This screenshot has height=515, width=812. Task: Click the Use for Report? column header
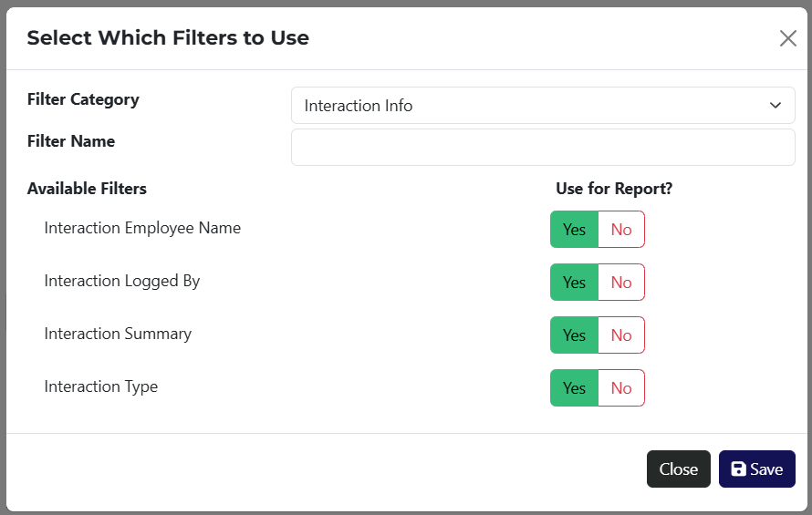(613, 189)
